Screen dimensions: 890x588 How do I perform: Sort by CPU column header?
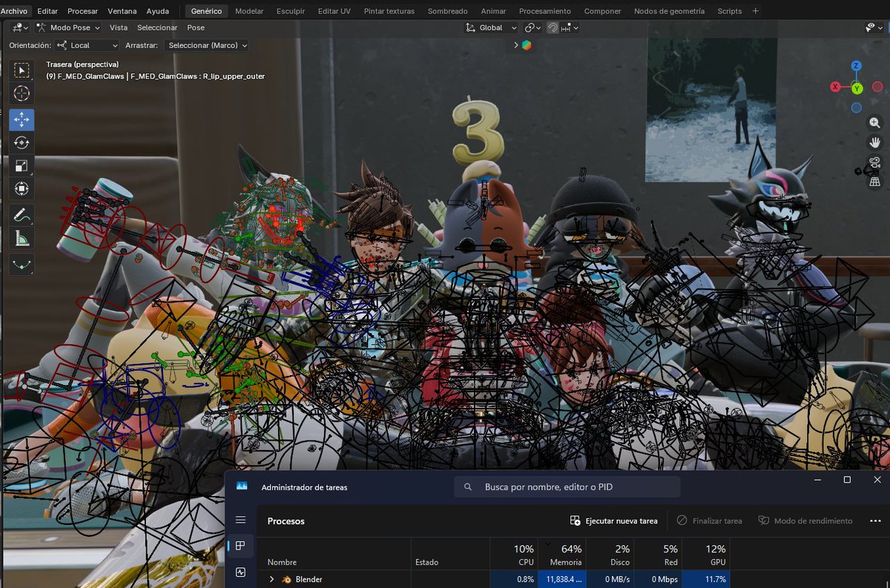coord(514,555)
